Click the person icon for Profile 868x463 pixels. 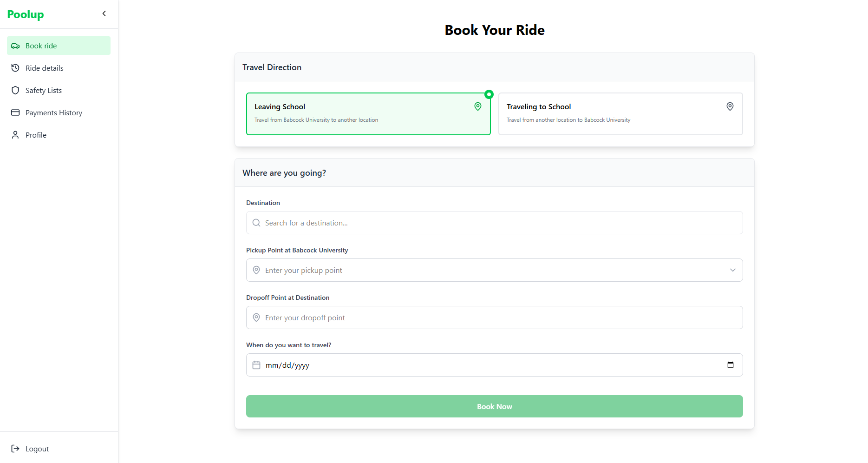coord(15,135)
